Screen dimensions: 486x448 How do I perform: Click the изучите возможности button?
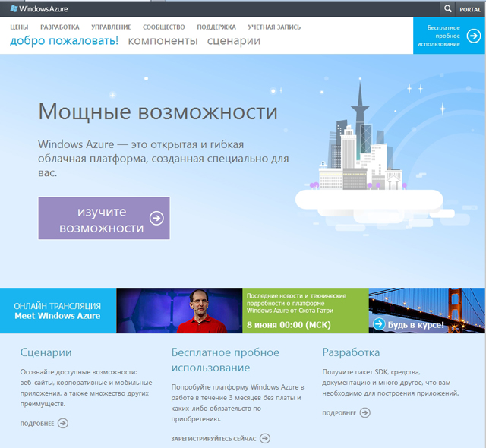(104, 218)
